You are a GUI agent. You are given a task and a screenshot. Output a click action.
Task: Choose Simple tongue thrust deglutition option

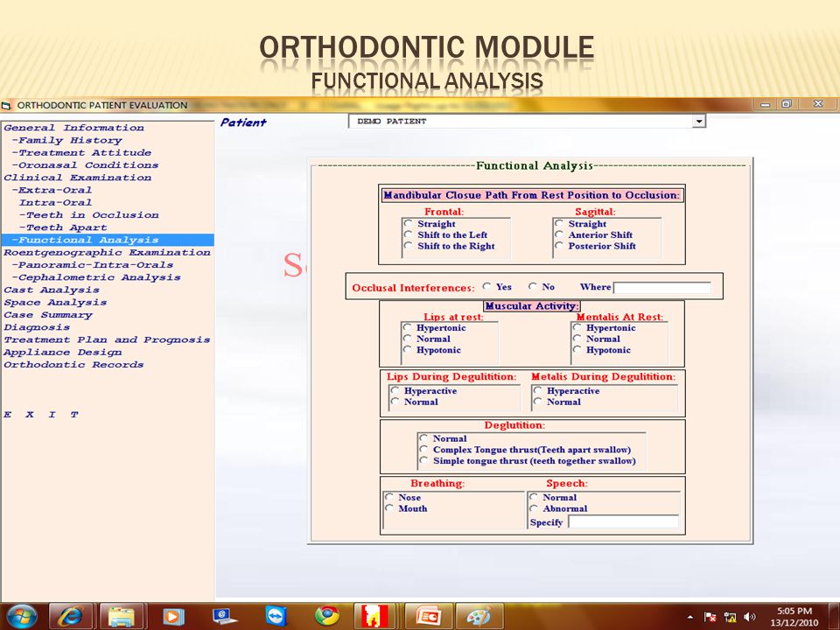[x=423, y=461]
